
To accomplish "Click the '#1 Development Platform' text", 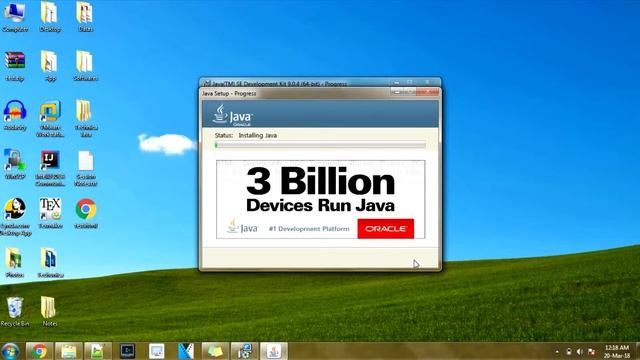I will (309, 229).
